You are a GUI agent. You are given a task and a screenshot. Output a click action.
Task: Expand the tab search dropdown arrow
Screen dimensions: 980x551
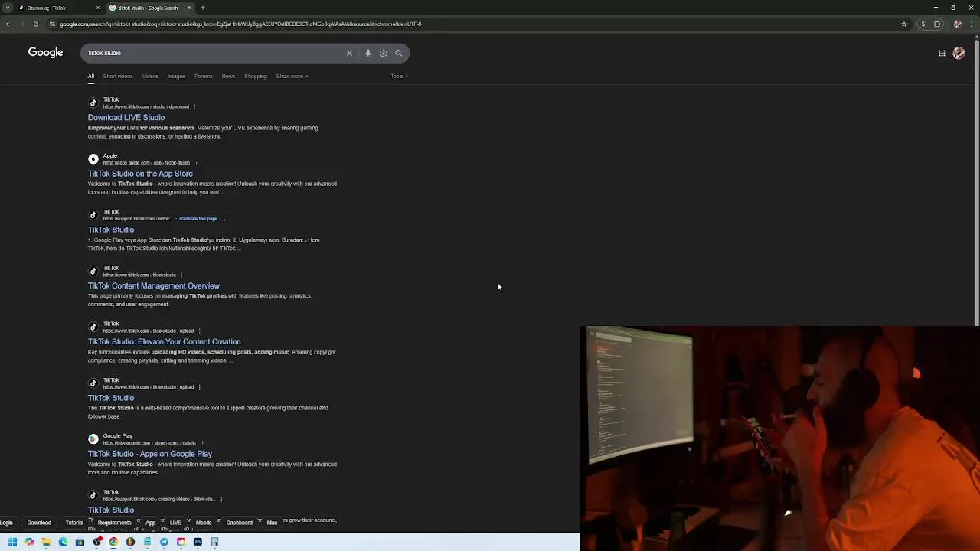(x=8, y=8)
